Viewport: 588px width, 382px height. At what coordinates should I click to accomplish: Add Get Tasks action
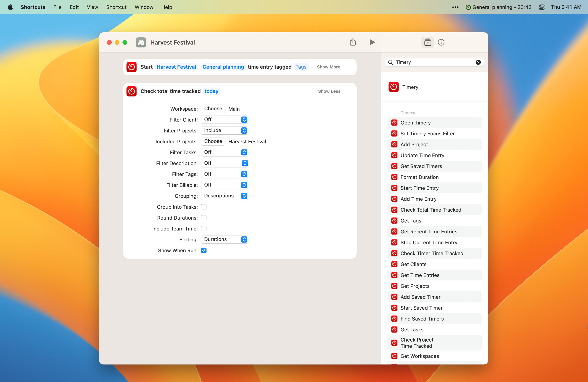pyautogui.click(x=434, y=329)
